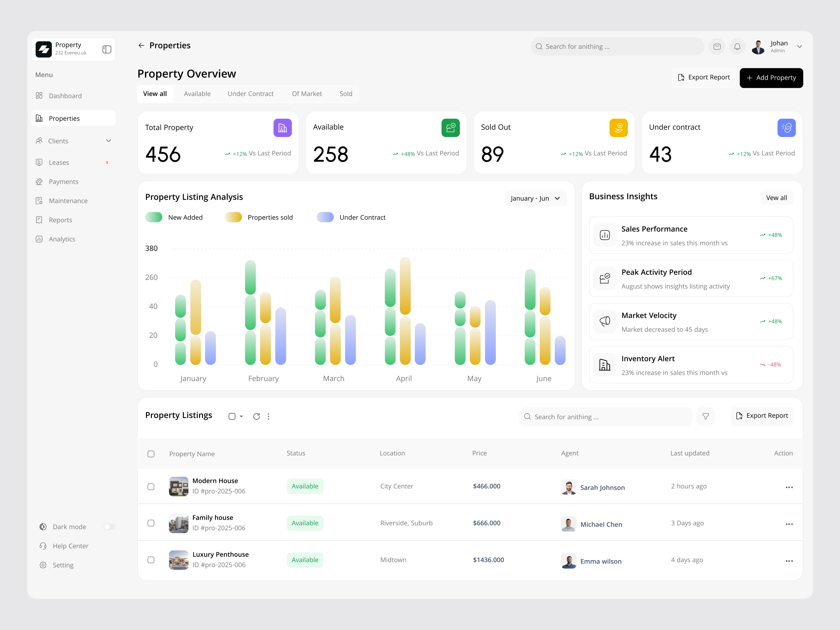Viewport: 840px width, 630px height.
Task: Open the notifications bell
Action: [x=737, y=46]
